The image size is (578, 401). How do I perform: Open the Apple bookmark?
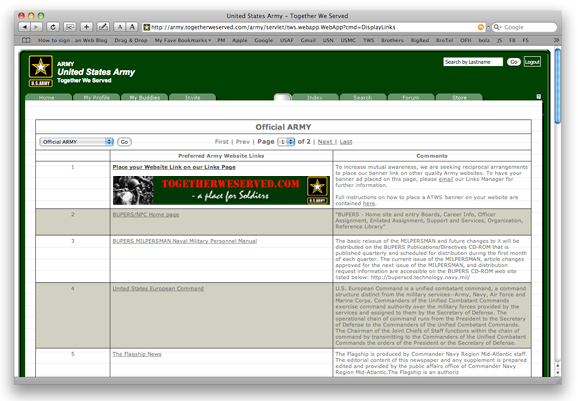pos(240,40)
